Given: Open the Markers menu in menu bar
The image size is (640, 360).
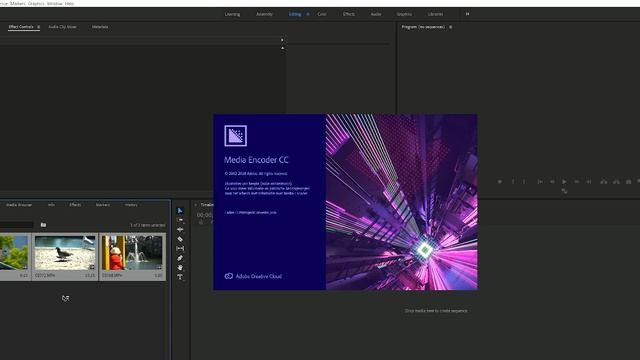Looking at the screenshot, I should (18, 3).
